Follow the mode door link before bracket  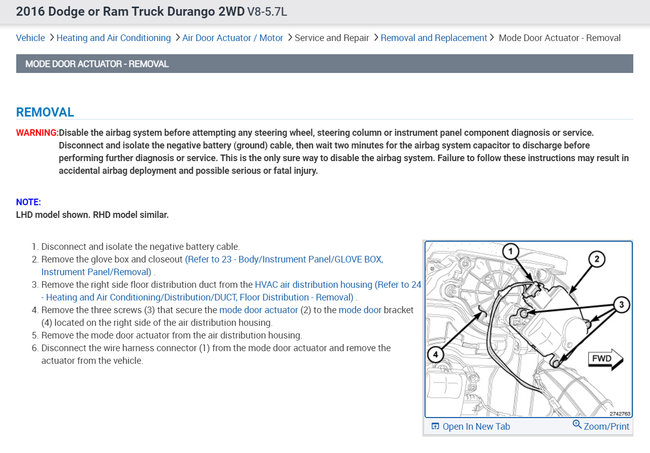(360, 310)
